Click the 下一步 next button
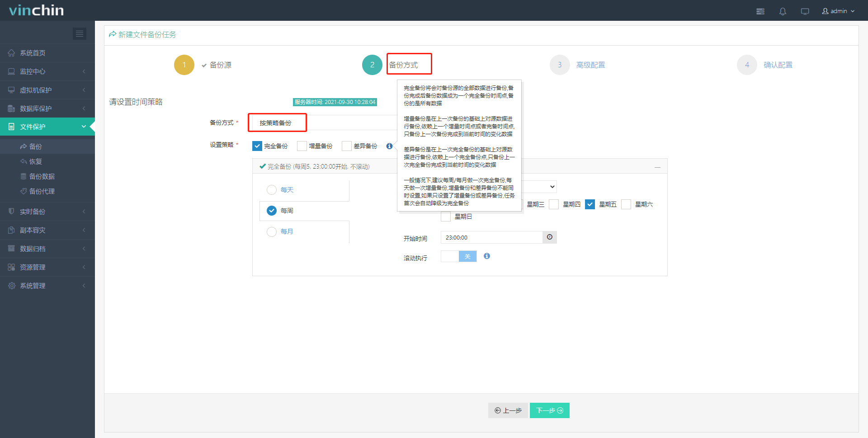 [550, 410]
